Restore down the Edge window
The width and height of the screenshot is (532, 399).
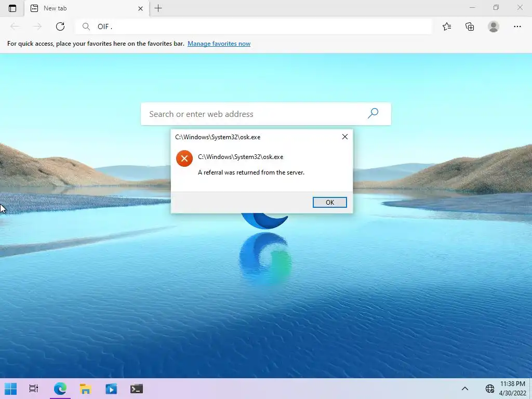click(496, 7)
